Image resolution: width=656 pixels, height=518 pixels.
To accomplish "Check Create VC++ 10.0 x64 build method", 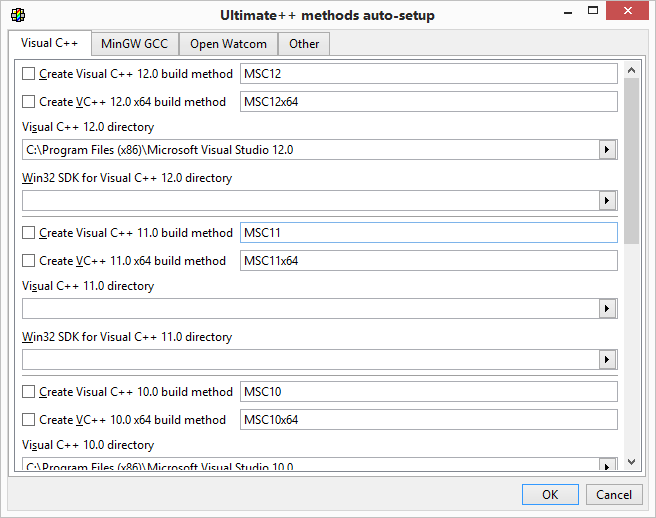I will [28, 420].
